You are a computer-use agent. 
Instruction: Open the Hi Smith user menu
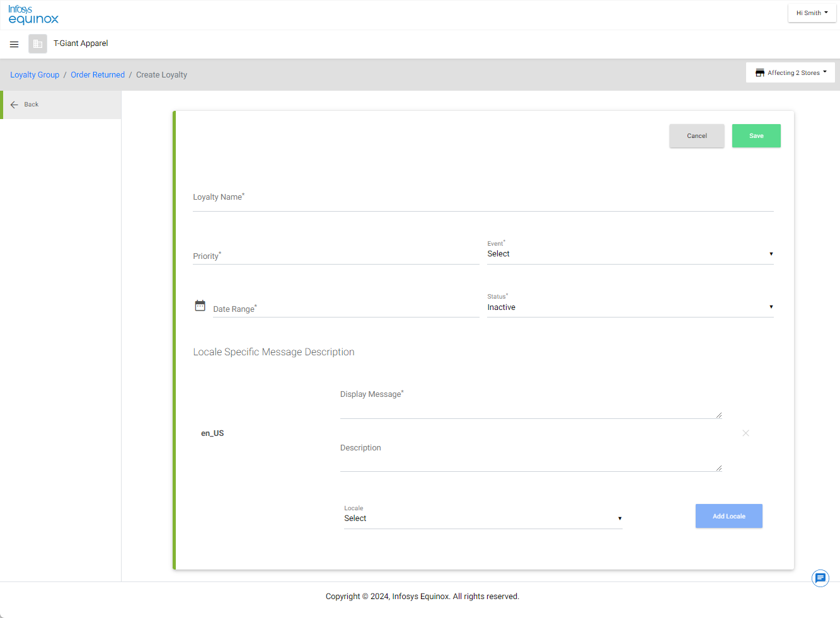click(812, 13)
